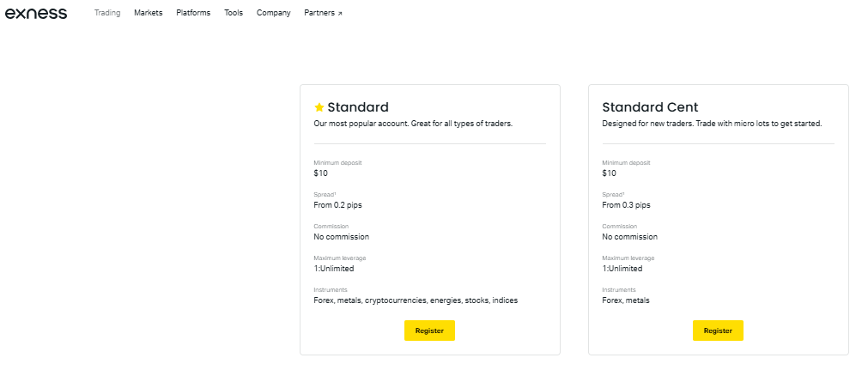Image resolution: width=868 pixels, height=370 pixels.
Task: Register for the Standard account
Action: 429,331
